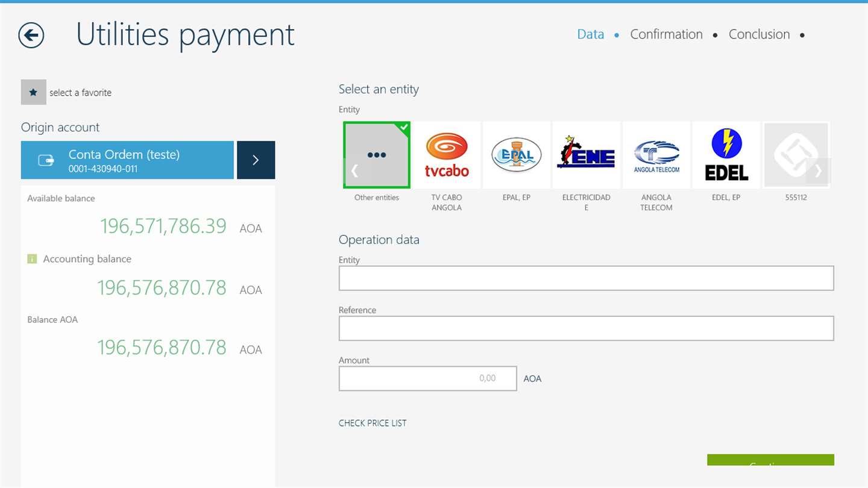Image resolution: width=868 pixels, height=488 pixels.
Task: Click the AOA currency label beside Amount
Action: coord(532,379)
